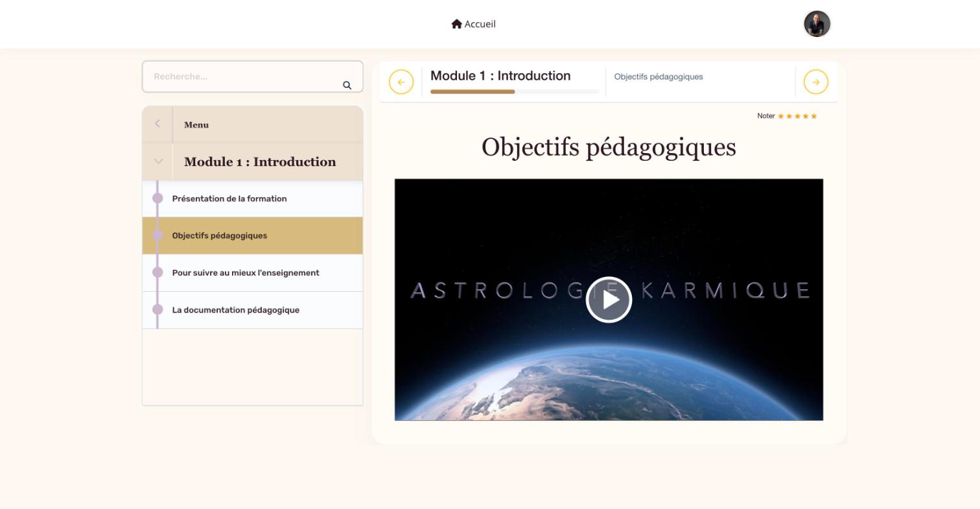Rate the lesson four stars
980x509 pixels.
coord(806,116)
